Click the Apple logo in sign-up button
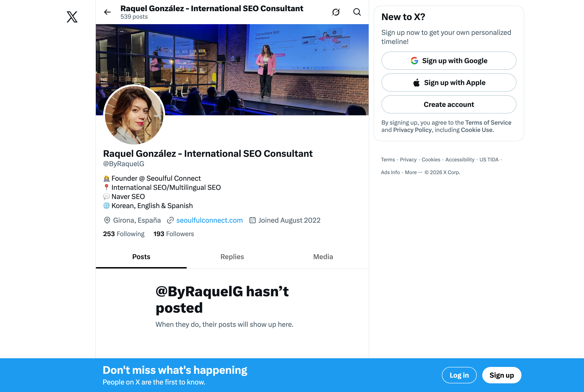 [417, 83]
